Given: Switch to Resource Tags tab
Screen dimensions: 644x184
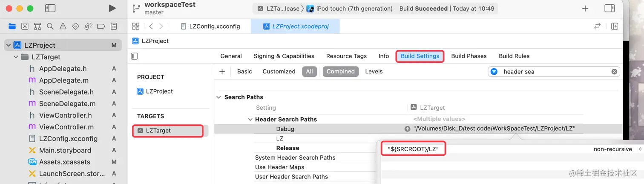Looking at the screenshot, I should click(346, 56).
